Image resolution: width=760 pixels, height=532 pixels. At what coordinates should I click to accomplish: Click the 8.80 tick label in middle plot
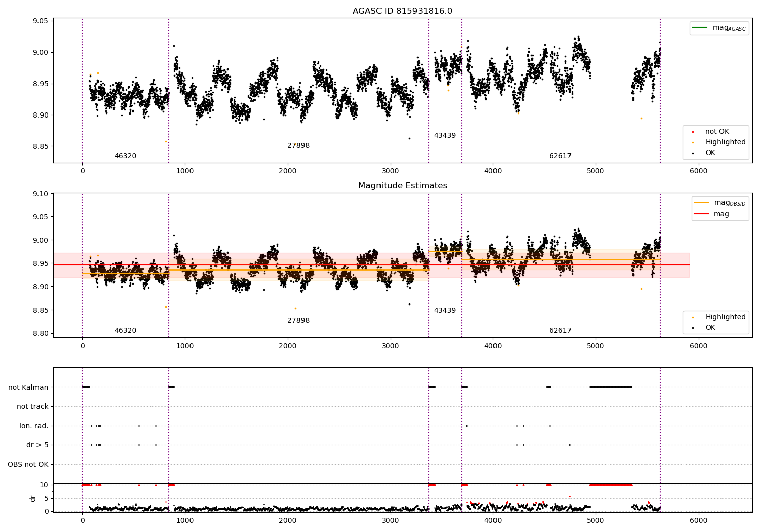coord(41,334)
